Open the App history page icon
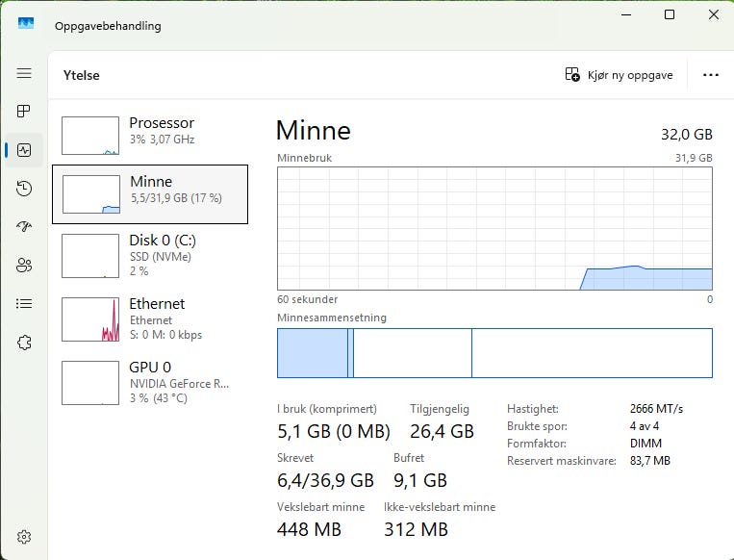The height and width of the screenshot is (560, 734). 24,189
